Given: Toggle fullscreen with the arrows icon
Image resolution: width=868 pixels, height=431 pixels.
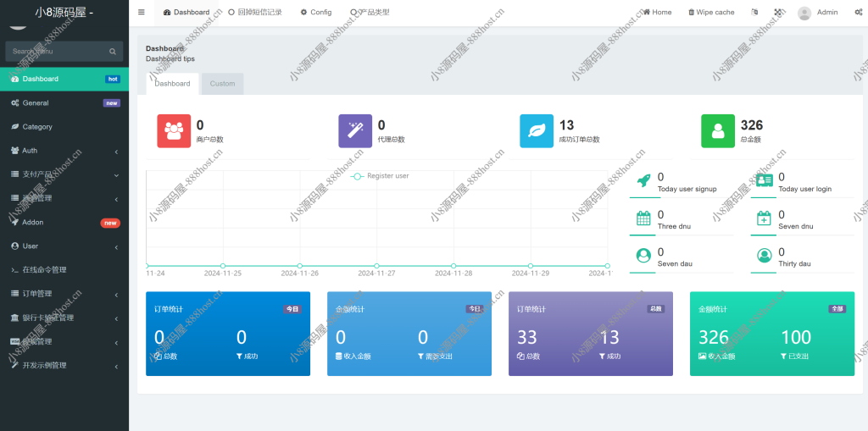Looking at the screenshot, I should pyautogui.click(x=778, y=12).
